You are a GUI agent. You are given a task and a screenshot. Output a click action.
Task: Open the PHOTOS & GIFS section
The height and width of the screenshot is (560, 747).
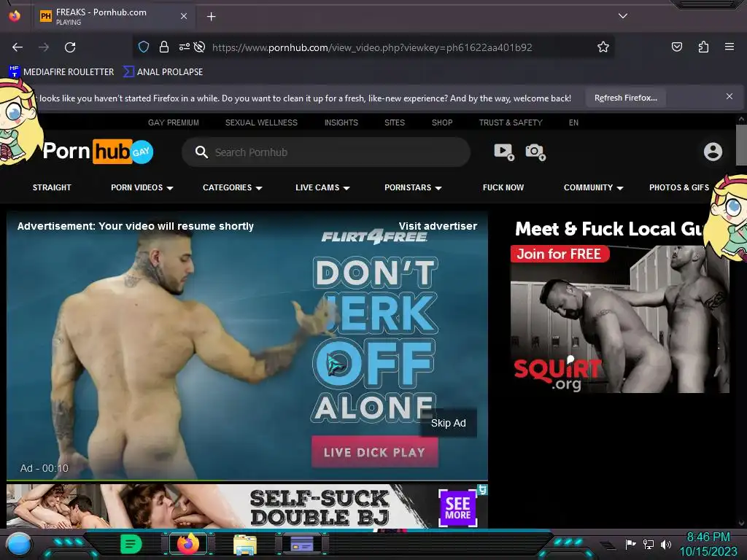[679, 187]
